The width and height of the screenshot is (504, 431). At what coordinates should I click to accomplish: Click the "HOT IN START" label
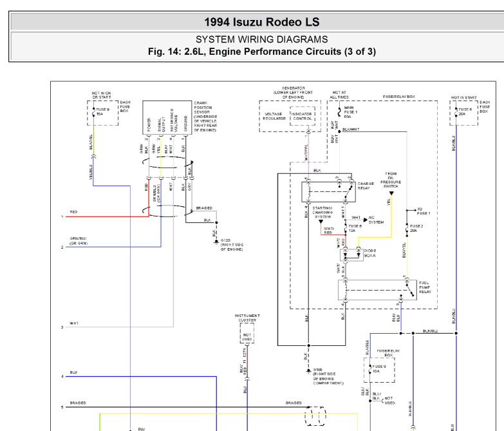pyautogui.click(x=463, y=97)
